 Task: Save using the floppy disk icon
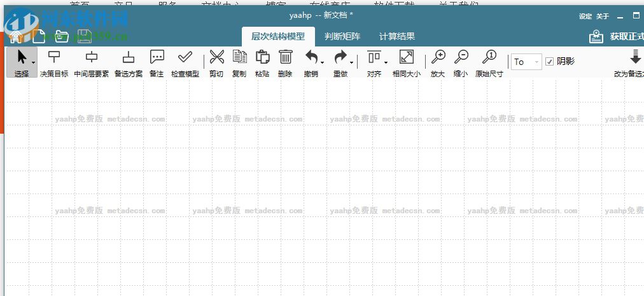click(x=85, y=36)
